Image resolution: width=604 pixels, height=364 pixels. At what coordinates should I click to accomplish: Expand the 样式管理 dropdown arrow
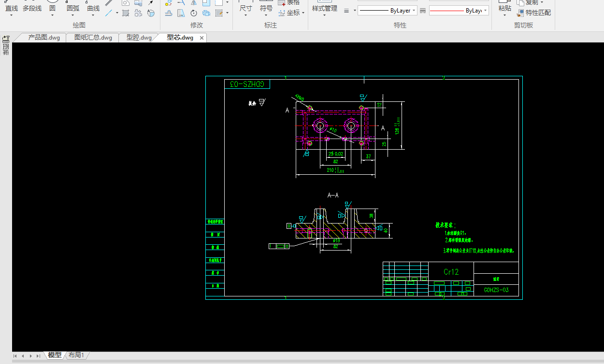(324, 15)
